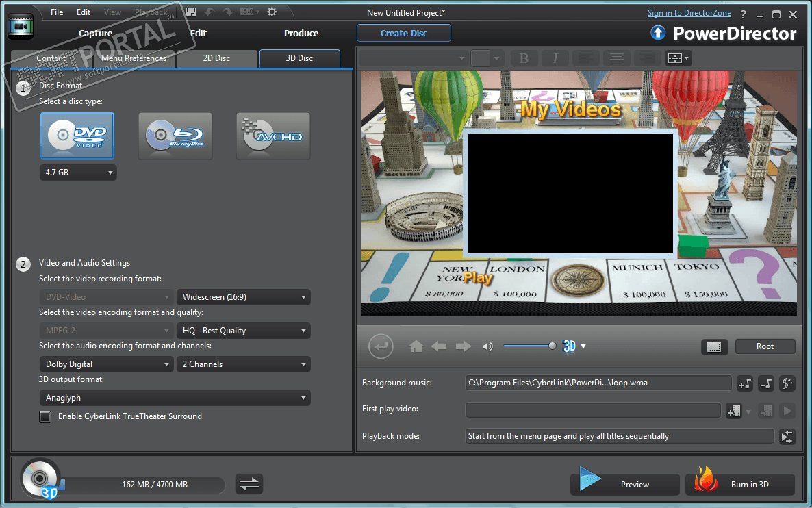Enable CyberLink TrueTheater Surround checkbox
The width and height of the screenshot is (812, 508).
coord(46,416)
